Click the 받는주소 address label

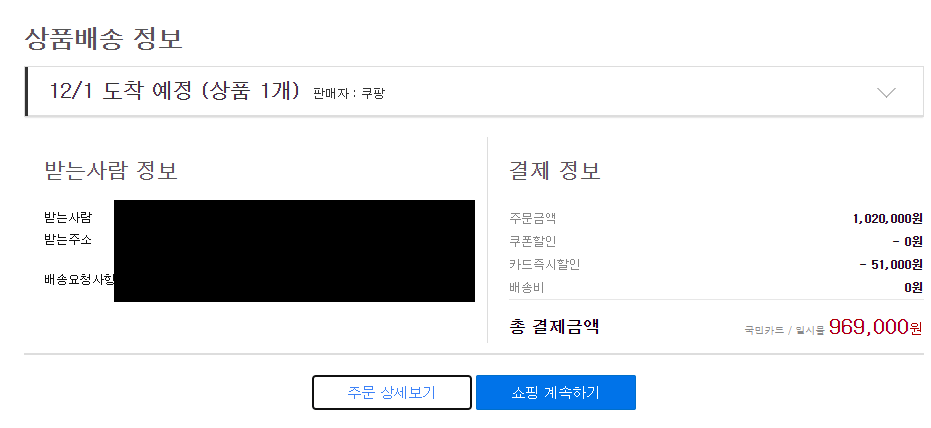[68, 240]
